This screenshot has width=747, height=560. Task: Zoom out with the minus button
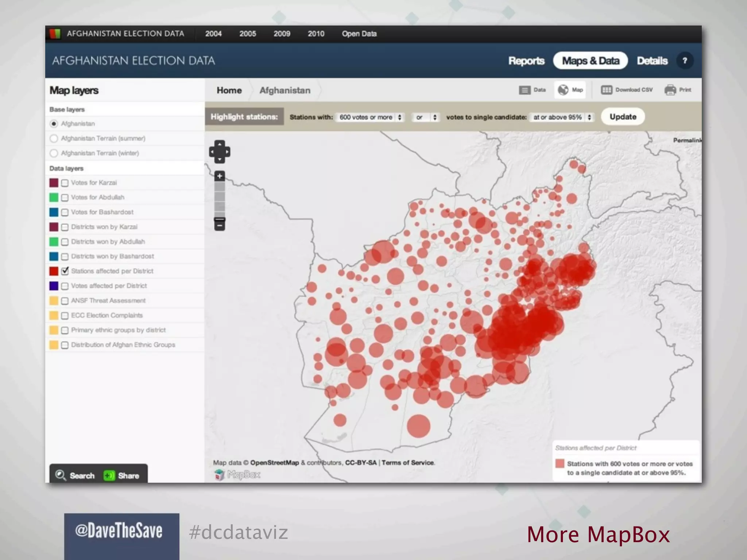point(220,226)
